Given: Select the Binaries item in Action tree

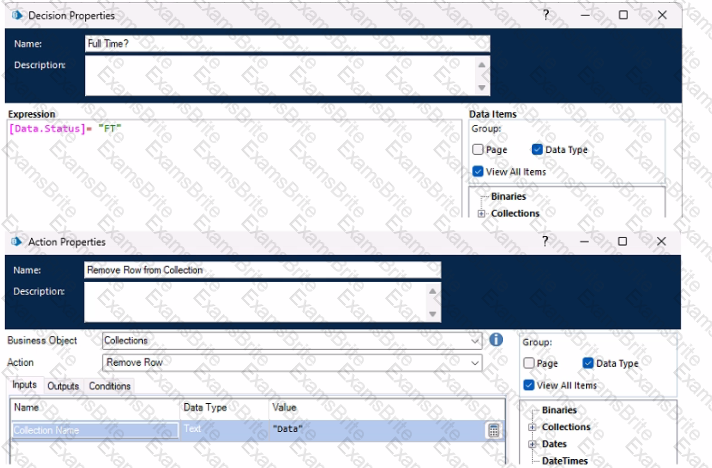Looking at the screenshot, I should pyautogui.click(x=559, y=410).
